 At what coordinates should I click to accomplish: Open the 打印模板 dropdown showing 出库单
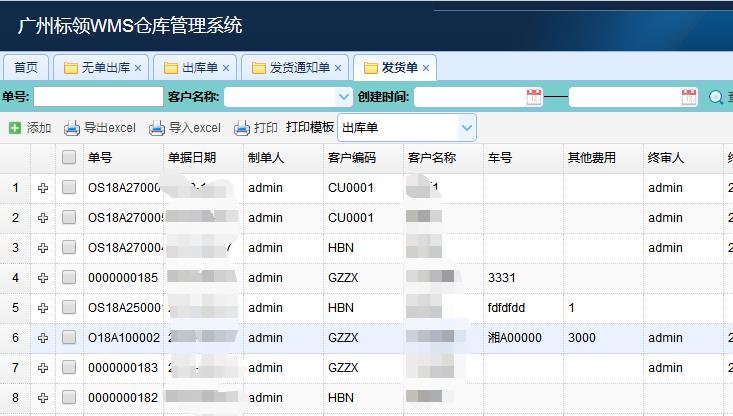(x=467, y=128)
